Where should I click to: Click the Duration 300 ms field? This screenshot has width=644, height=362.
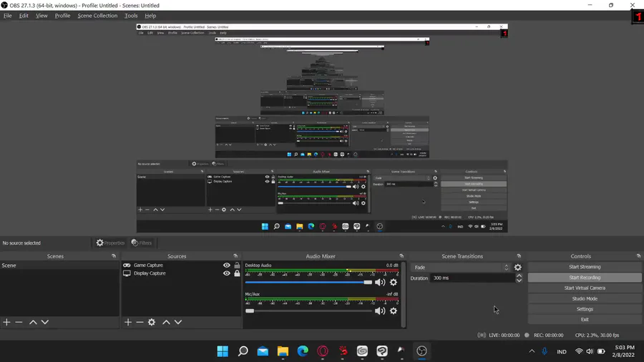tap(472, 278)
